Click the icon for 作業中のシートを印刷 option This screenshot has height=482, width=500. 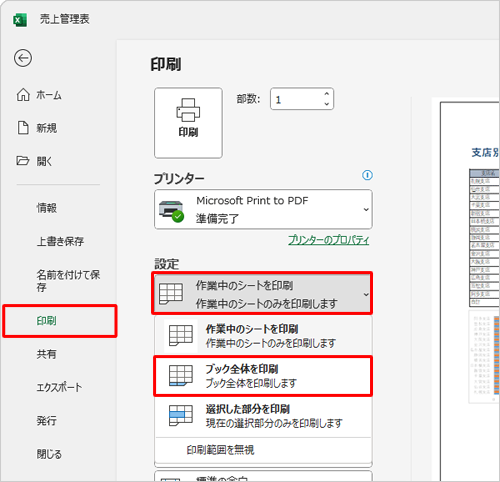click(x=181, y=336)
